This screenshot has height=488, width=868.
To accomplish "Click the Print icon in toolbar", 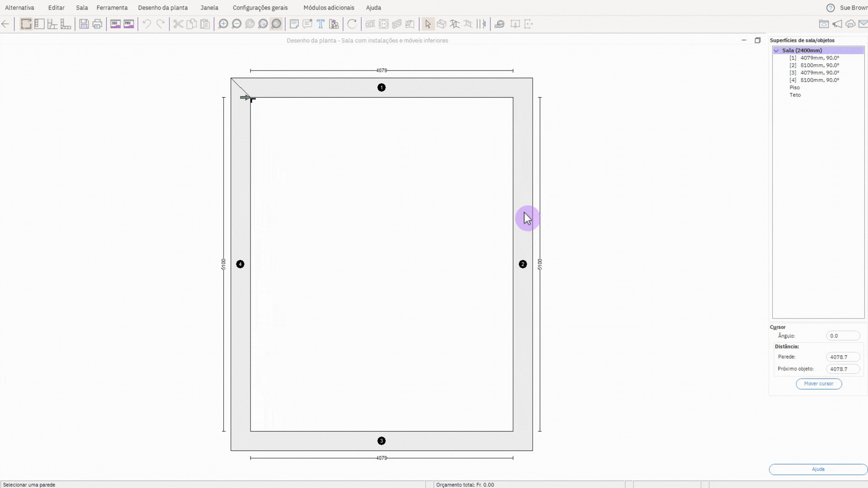I will pos(97,24).
